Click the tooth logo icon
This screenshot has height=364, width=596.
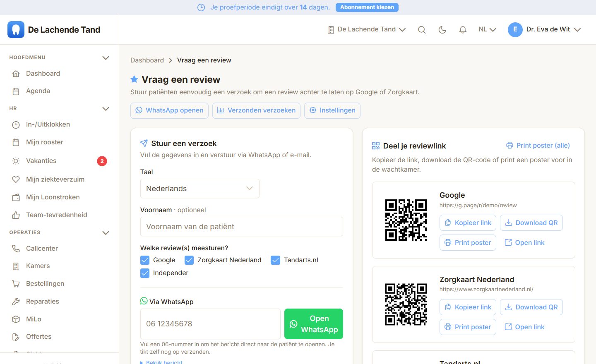coord(16,30)
